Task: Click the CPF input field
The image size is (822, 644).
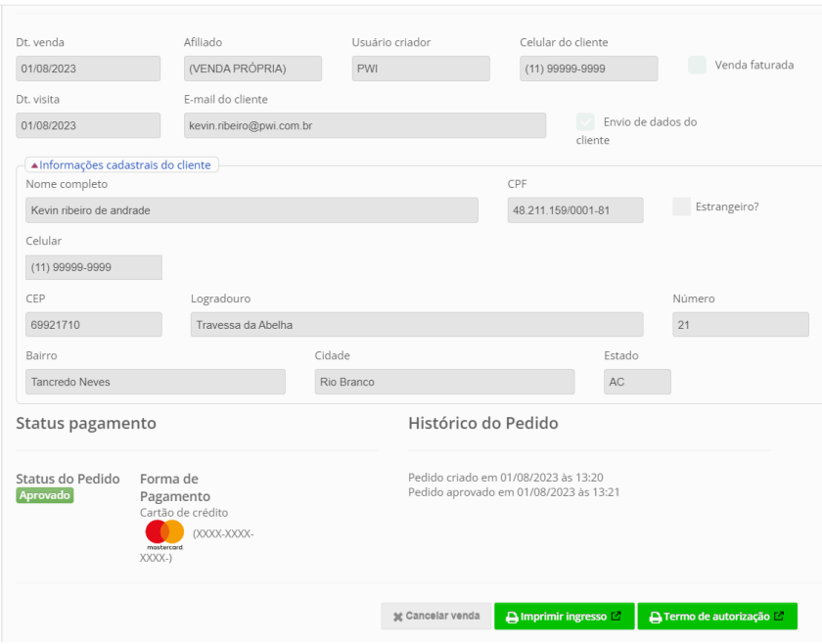Action: 575,210
